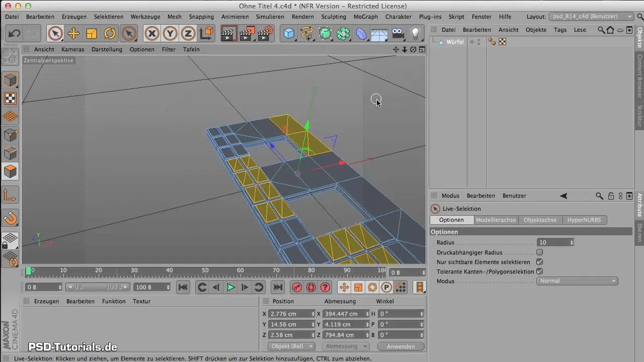
Task: Lock Attribute Manager padlock icon
Action: (611, 196)
